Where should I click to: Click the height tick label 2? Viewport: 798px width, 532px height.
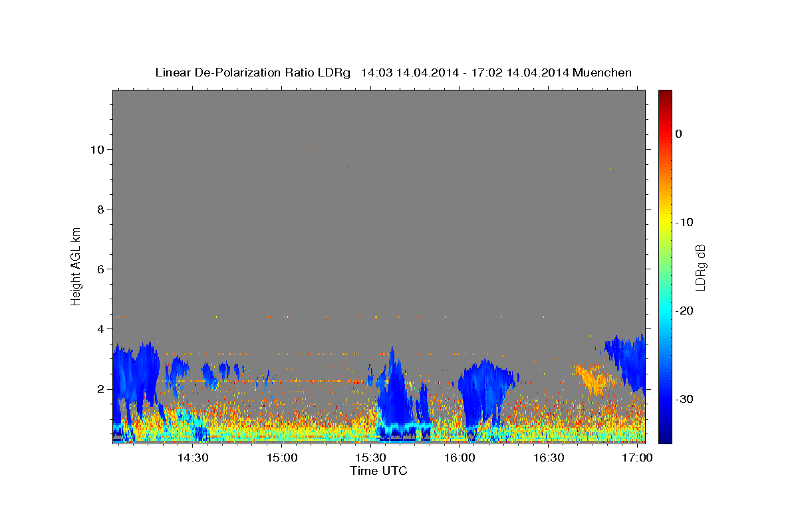pyautogui.click(x=100, y=388)
